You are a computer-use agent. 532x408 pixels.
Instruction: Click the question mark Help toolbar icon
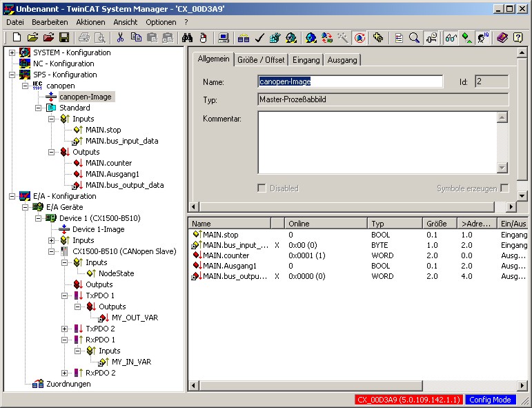click(518, 37)
